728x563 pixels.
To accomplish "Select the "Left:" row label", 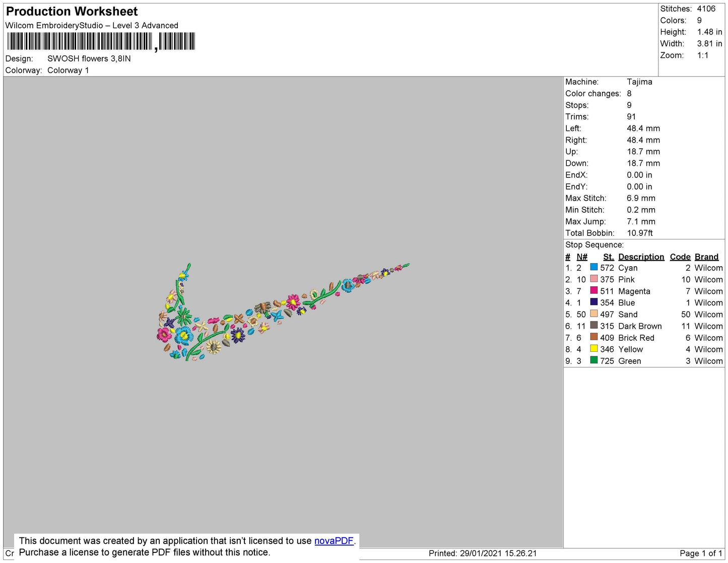I will coord(573,129).
